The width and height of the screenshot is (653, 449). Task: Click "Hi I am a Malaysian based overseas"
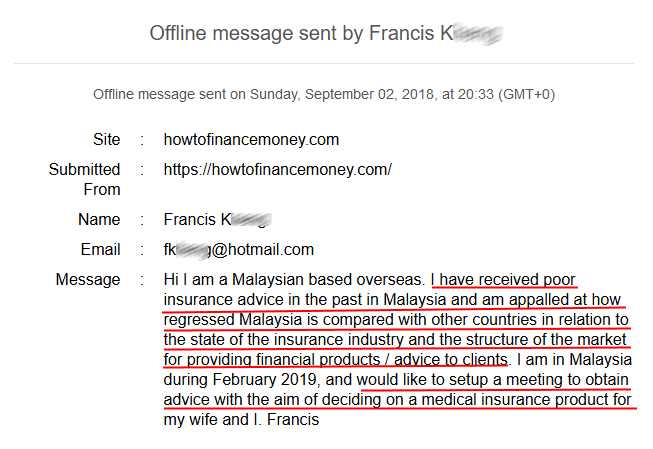coord(295,279)
